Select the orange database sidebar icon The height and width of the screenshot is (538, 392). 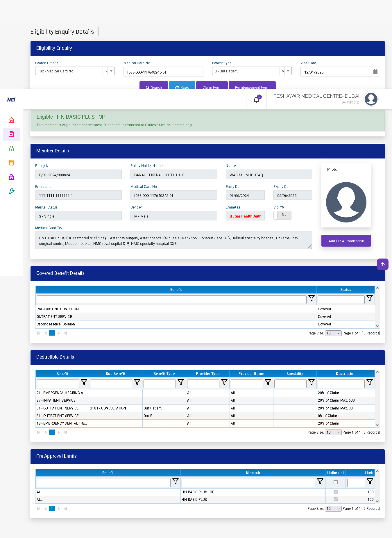click(x=11, y=163)
